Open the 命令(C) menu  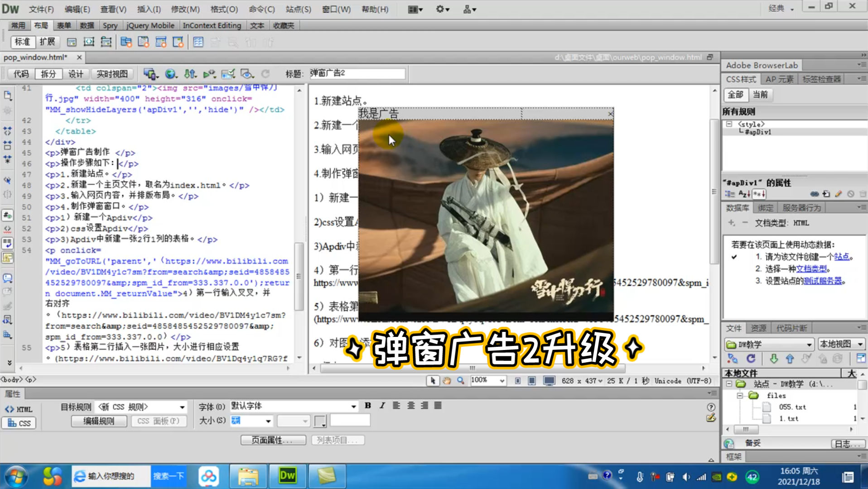pyautogui.click(x=261, y=9)
